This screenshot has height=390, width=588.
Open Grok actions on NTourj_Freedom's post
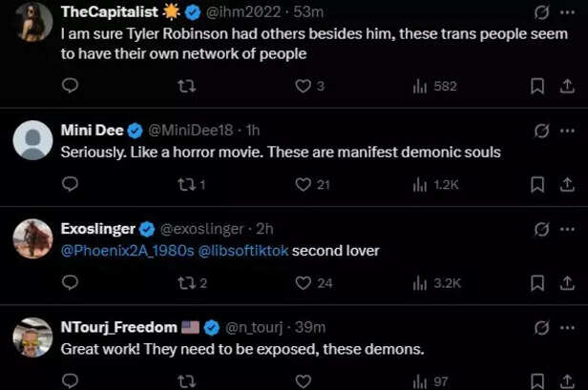point(541,327)
